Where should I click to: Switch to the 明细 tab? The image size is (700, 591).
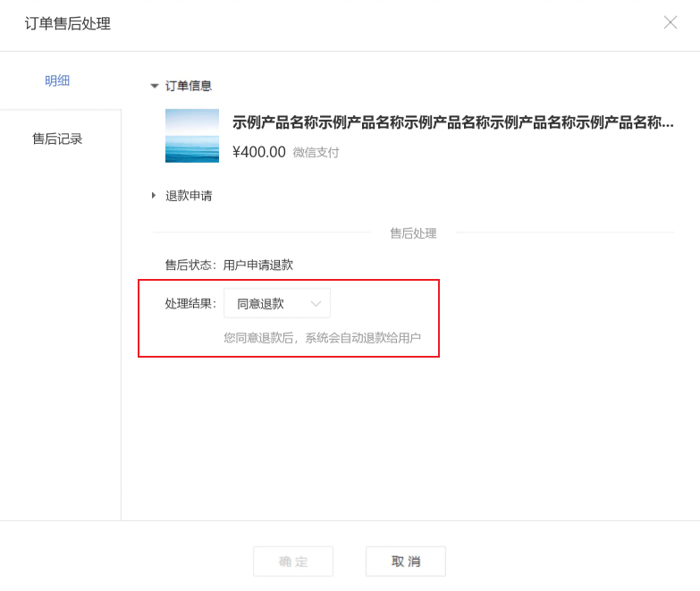click(57, 80)
